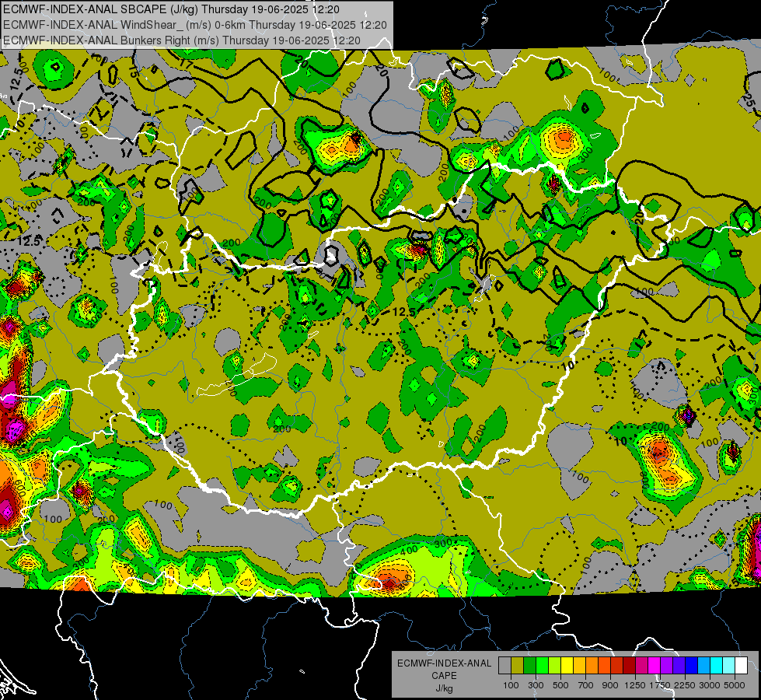Pick the lime yellow-green legend swatch
This screenshot has width=761, height=700.
pyautogui.click(x=555, y=666)
